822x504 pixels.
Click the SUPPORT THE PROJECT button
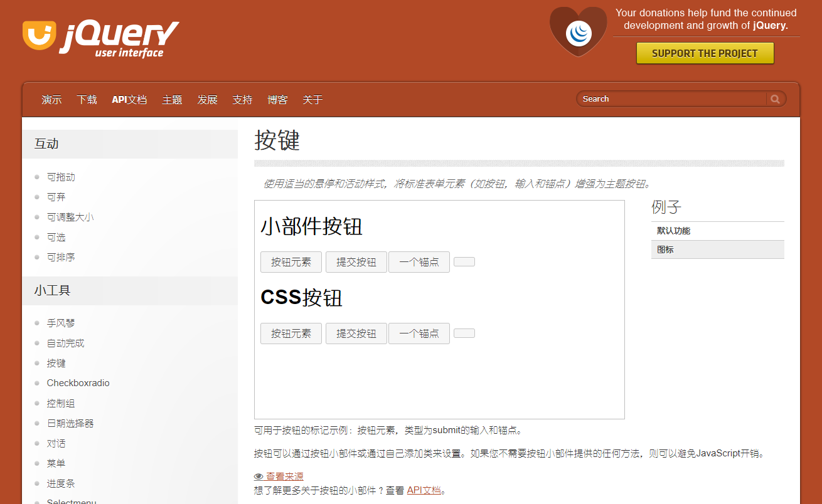(705, 53)
